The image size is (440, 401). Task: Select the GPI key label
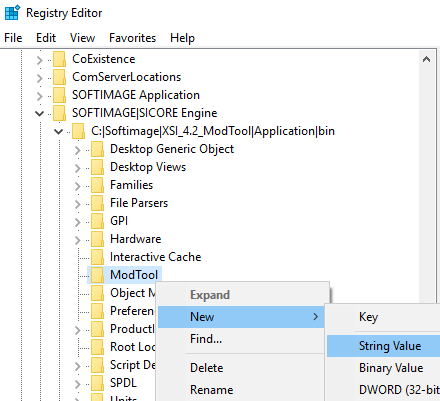[119, 221]
